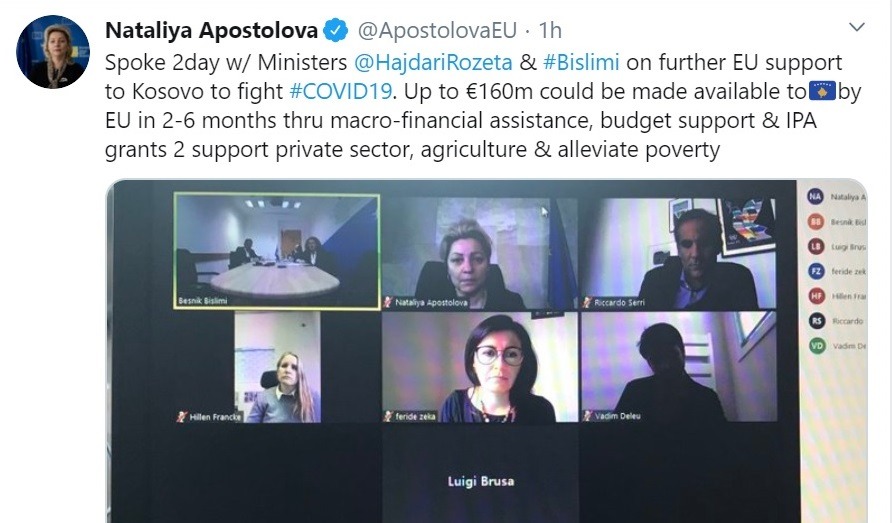Click the 1h tweet timestamp
The image size is (892, 523).
click(x=550, y=30)
